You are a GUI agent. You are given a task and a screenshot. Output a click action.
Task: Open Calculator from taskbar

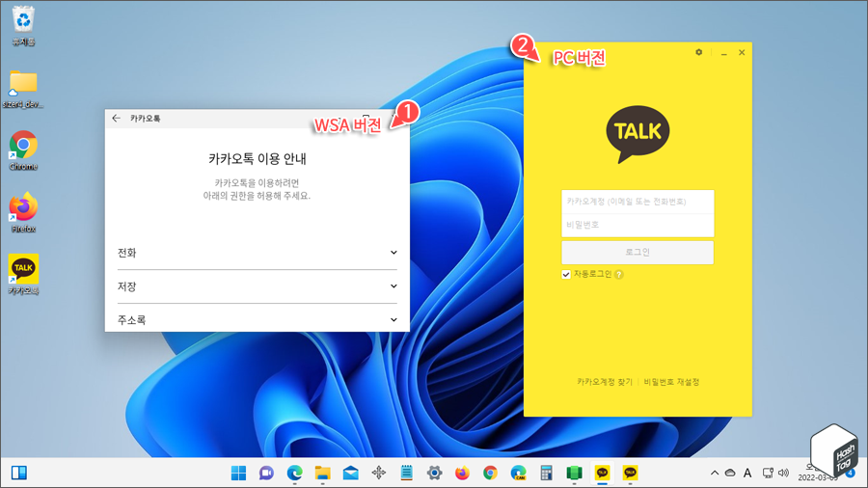[547, 474]
